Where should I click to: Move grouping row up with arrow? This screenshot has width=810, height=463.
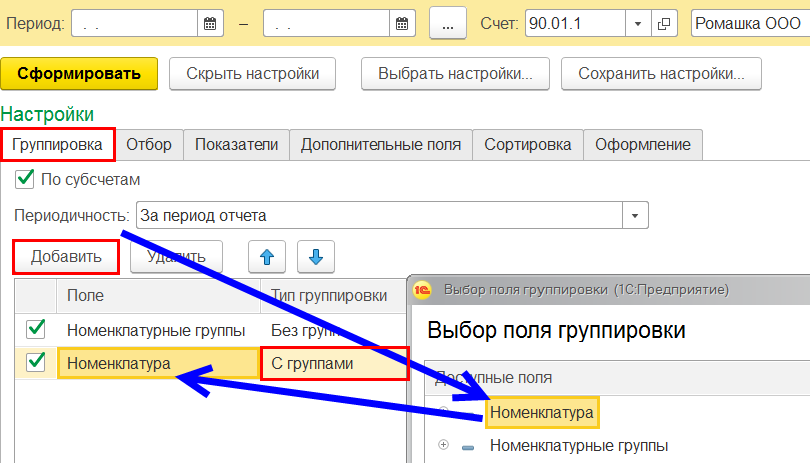[x=267, y=257]
